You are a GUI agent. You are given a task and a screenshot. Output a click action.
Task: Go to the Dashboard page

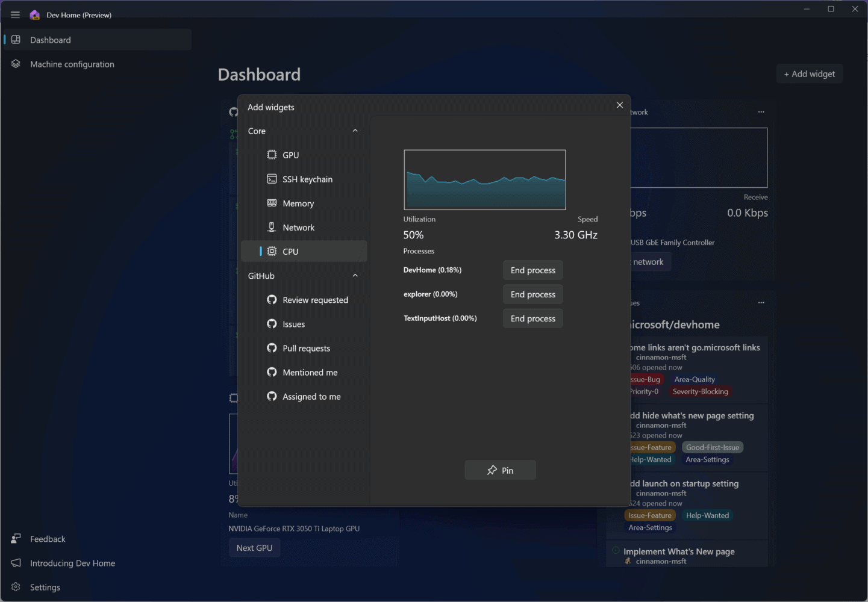pyautogui.click(x=97, y=40)
